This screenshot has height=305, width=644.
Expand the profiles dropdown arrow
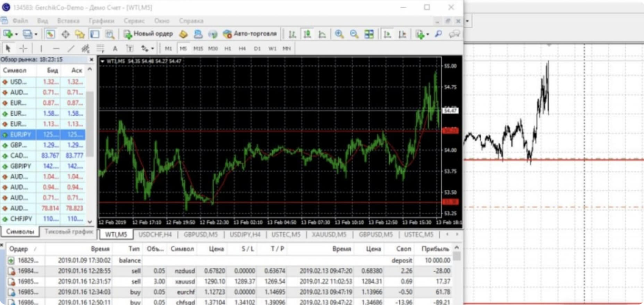coord(36,34)
